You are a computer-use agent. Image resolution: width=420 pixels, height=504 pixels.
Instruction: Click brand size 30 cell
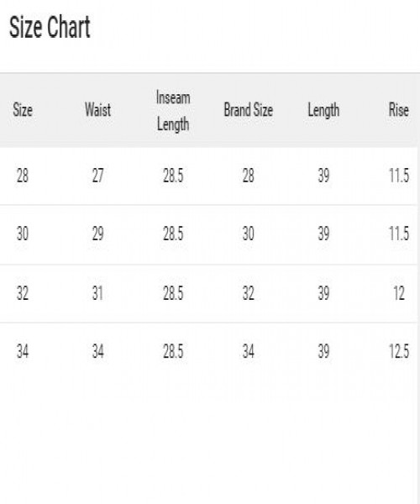pos(249,234)
